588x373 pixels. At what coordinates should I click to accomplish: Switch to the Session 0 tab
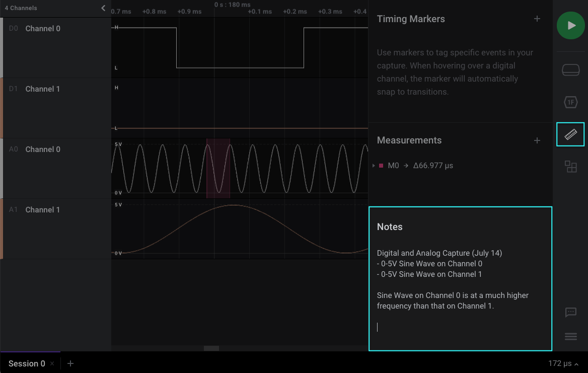27,363
